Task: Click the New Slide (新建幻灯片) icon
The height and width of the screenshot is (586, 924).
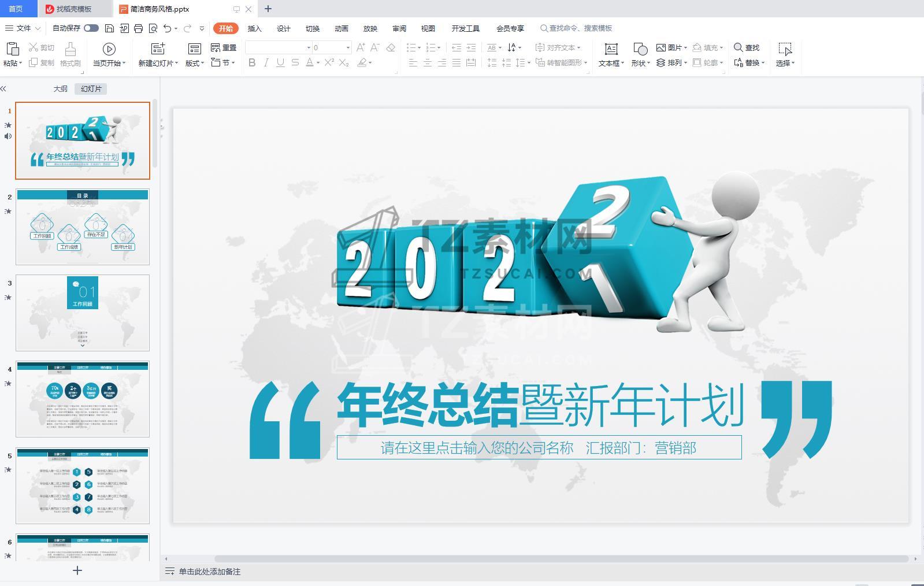Action: point(158,49)
